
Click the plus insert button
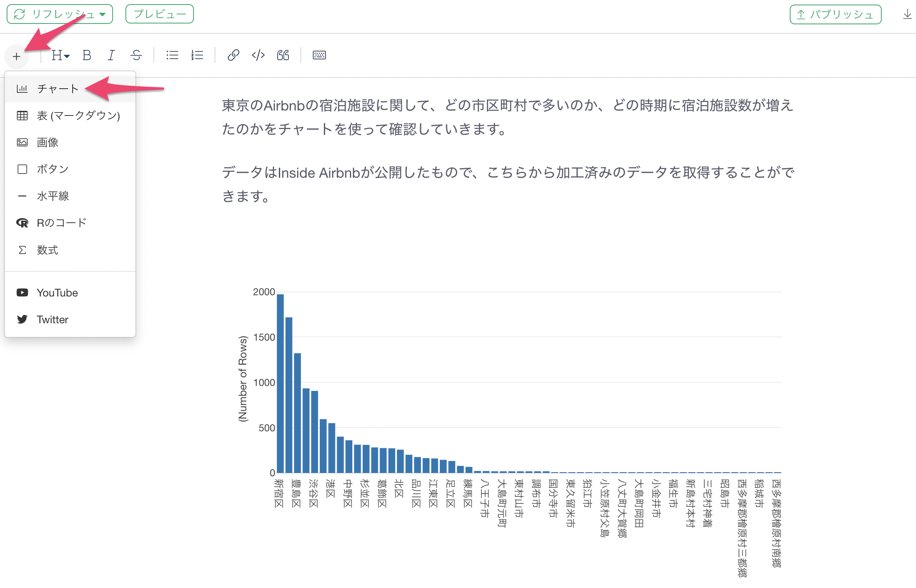click(17, 56)
